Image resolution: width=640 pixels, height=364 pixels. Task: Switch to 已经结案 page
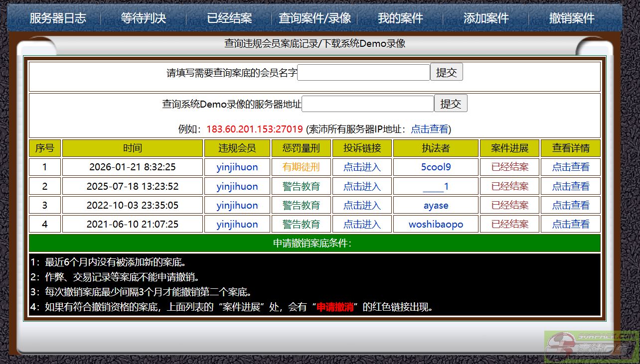click(229, 18)
